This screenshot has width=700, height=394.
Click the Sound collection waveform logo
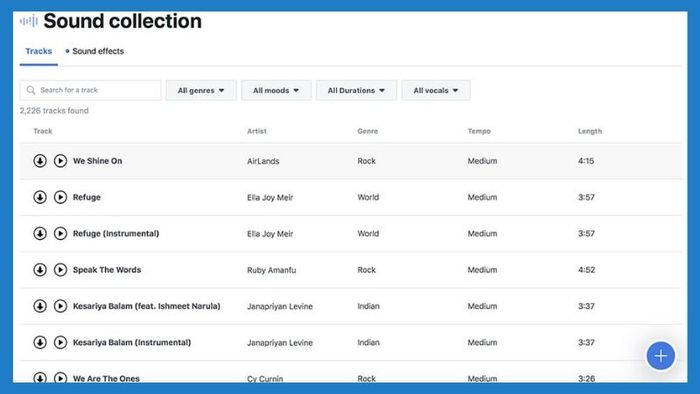click(29, 21)
